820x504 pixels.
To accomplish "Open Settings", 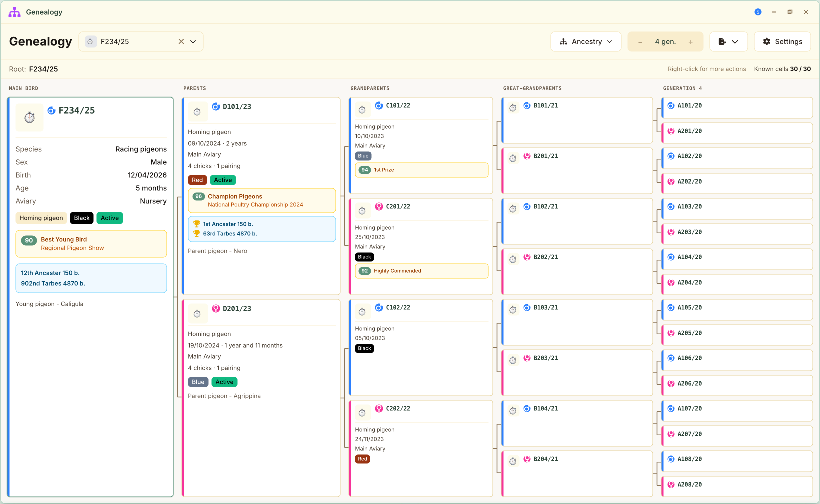I will pyautogui.click(x=782, y=41).
